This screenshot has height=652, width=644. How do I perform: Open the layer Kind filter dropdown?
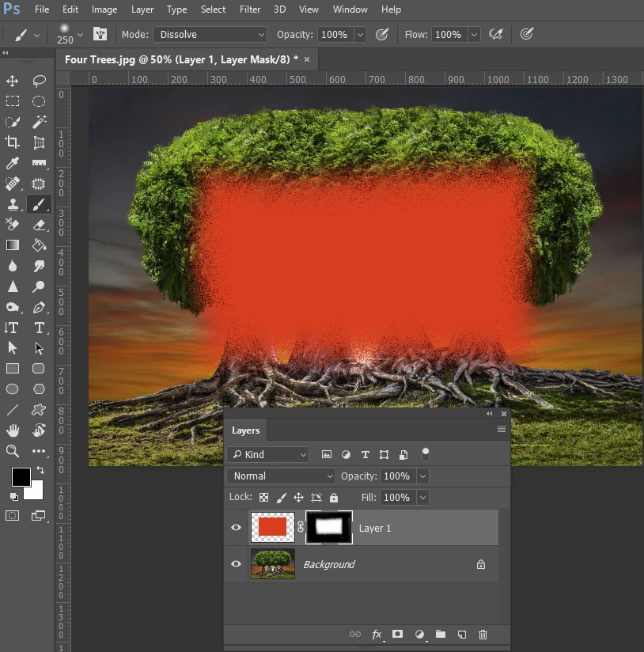(x=268, y=454)
